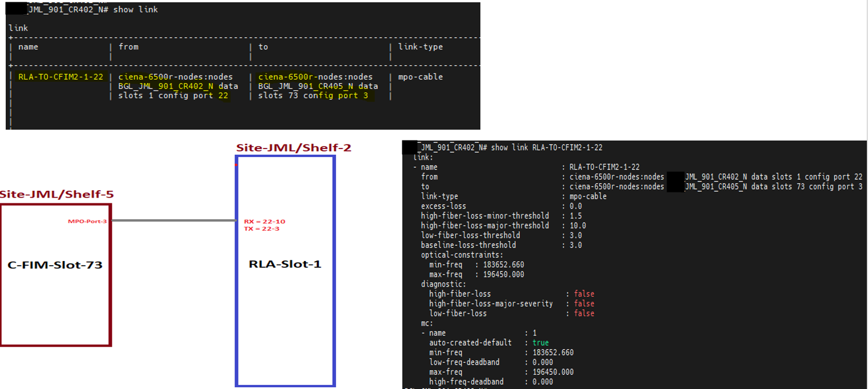Screen dimensions: 868x389
Task: Click the highlighted RLA-TO-CFIM2-1-22 table cell
Action: click(60, 77)
